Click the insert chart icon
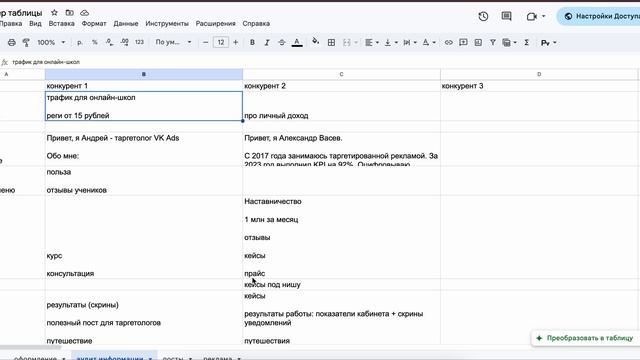The height and width of the screenshot is (360, 640). [x=478, y=42]
